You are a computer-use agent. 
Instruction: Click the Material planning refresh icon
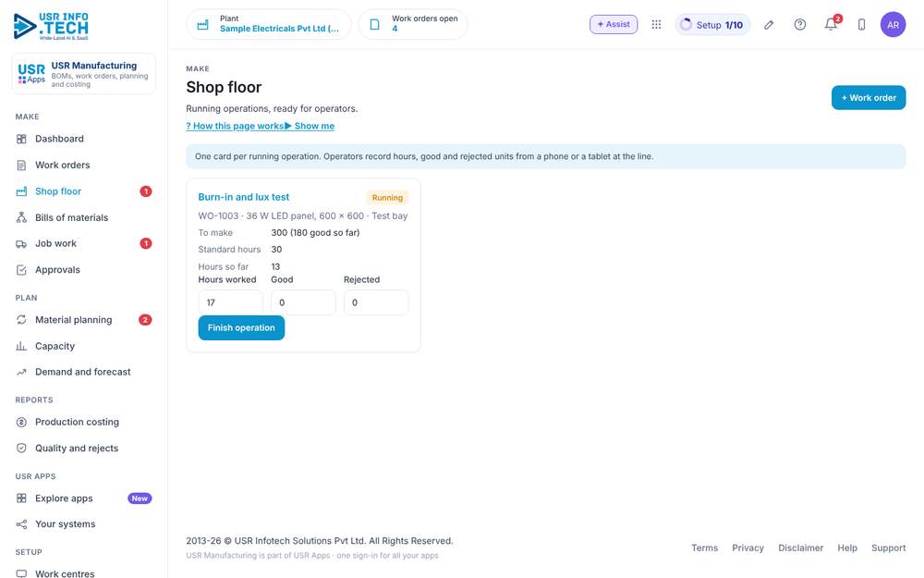(x=21, y=320)
